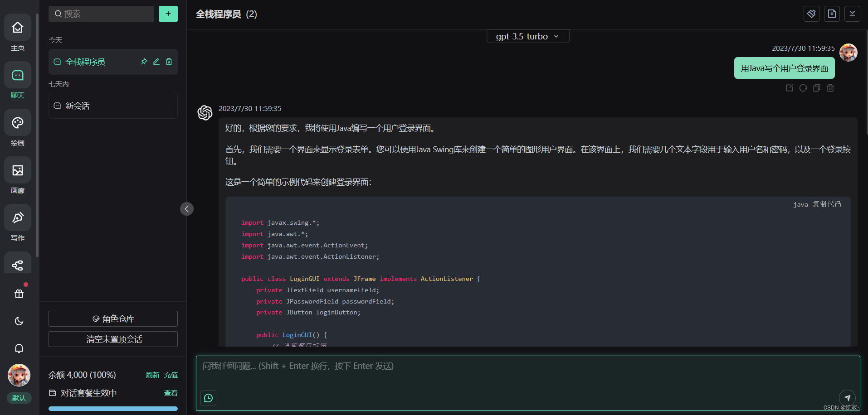Copy the user message with copy icon
The image size is (868, 415).
coord(817,88)
